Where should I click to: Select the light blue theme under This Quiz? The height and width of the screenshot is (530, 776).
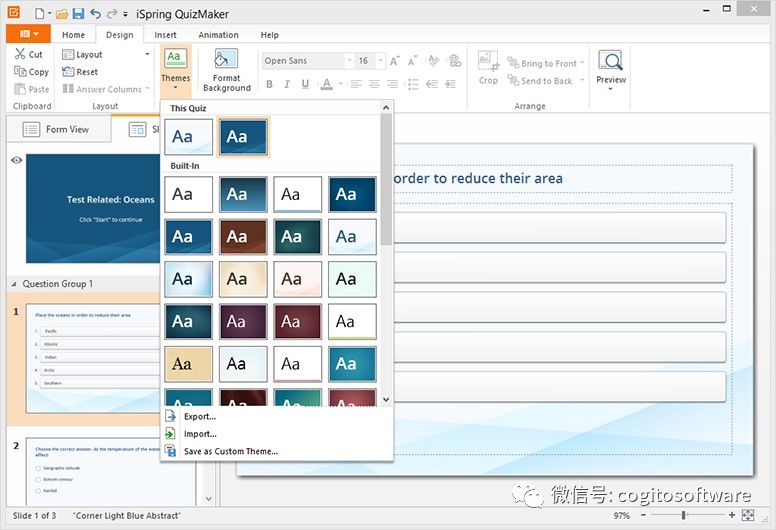point(189,137)
